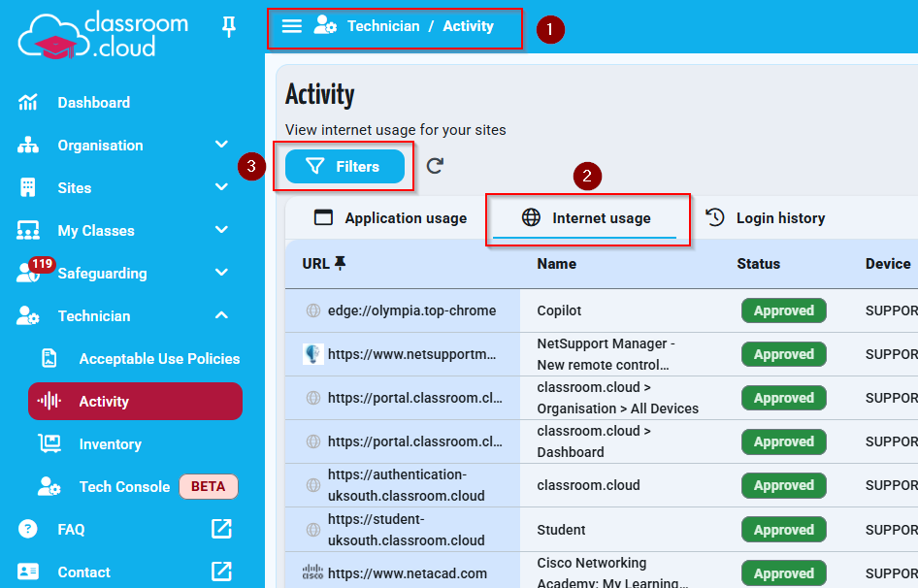
Task: Refresh the activity list
Action: [435, 166]
